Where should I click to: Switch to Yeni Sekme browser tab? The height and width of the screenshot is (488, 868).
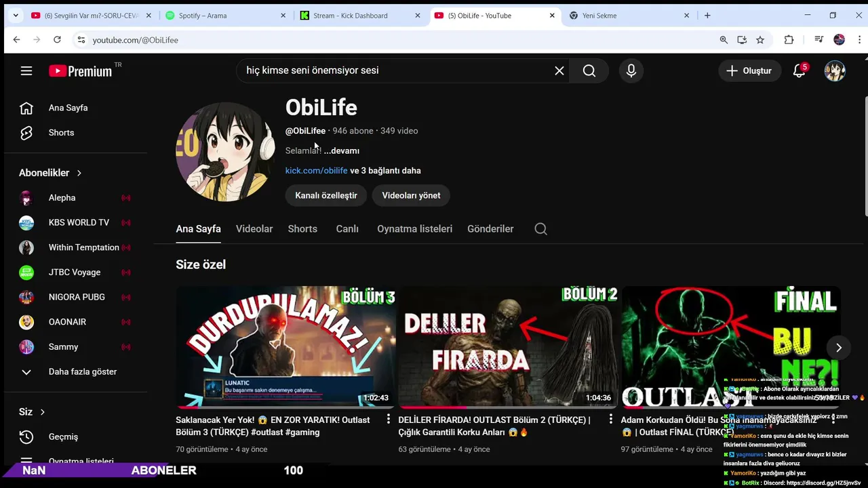[x=629, y=16]
